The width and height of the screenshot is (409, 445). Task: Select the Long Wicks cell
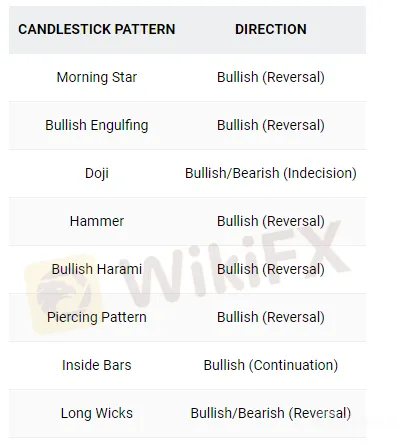pyautogui.click(x=97, y=413)
